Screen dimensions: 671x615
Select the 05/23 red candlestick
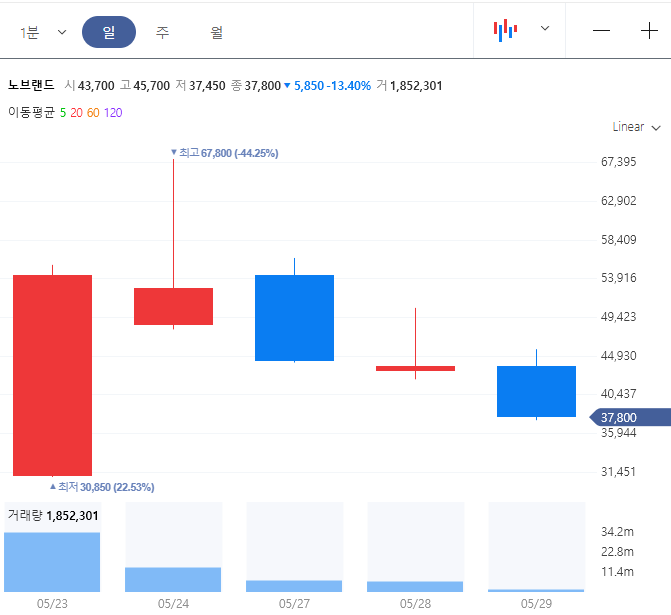click(53, 375)
